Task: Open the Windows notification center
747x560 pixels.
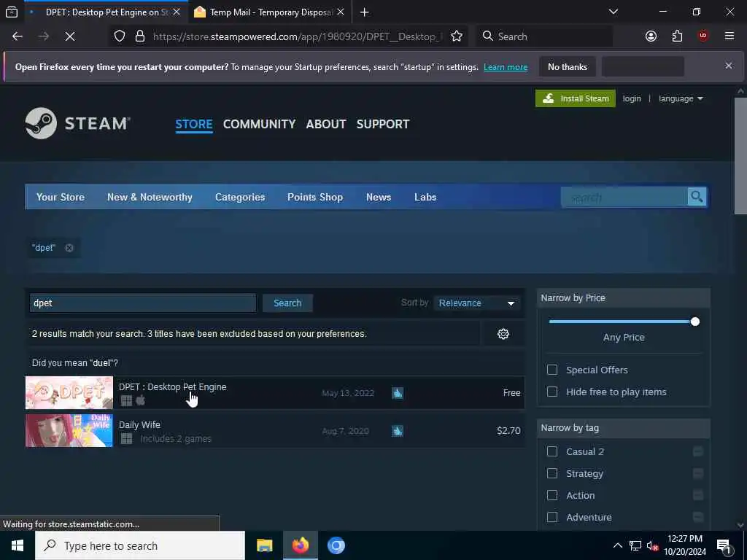Action: click(x=724, y=546)
